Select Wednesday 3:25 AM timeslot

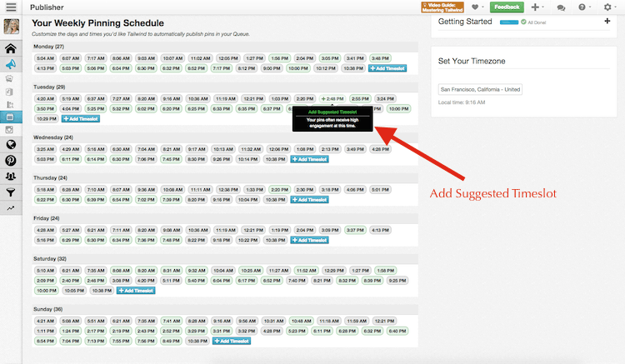pos(46,149)
